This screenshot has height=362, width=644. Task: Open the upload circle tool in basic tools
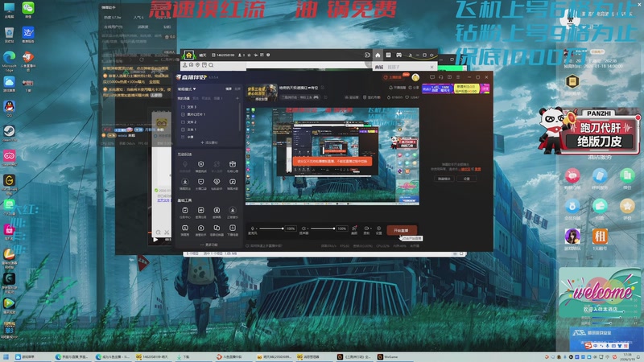pyautogui.click(x=200, y=230)
